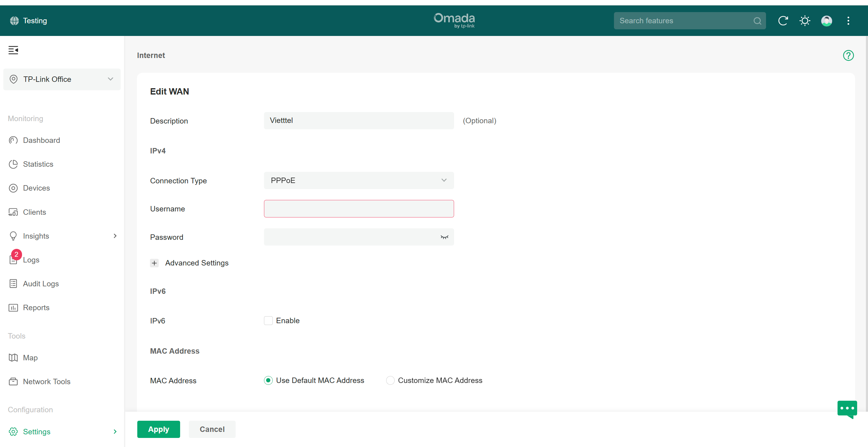The image size is (868, 447).
Task: Click the Logs notification badge showing 2
Action: click(x=16, y=255)
